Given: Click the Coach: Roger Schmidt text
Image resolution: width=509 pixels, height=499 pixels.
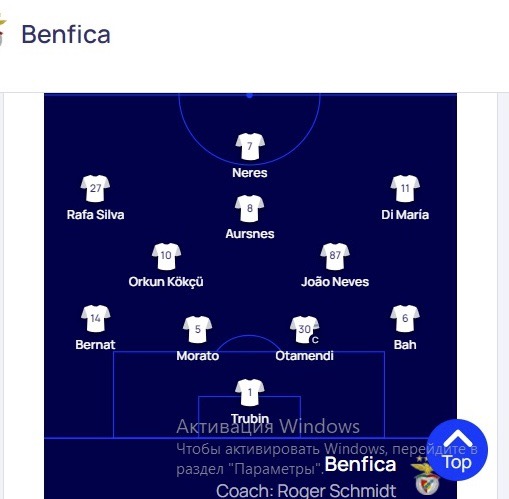Looking at the screenshot, I should pos(306,491).
